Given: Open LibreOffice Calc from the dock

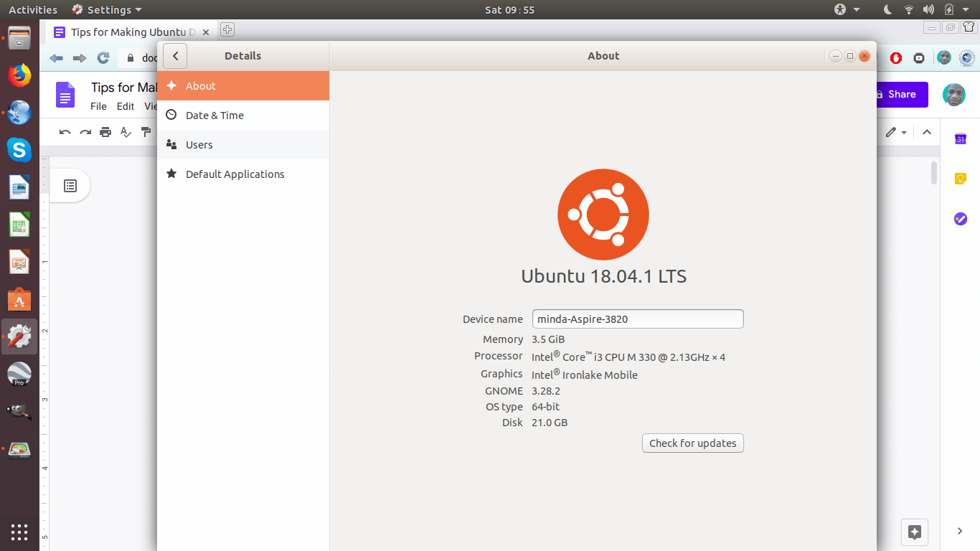Looking at the screenshot, I should [19, 225].
